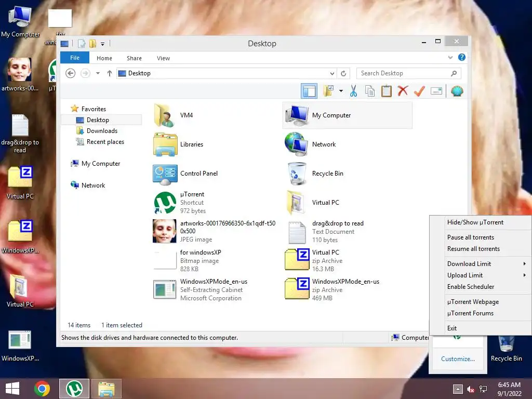Open the folder options dropdown arrow

point(341,91)
